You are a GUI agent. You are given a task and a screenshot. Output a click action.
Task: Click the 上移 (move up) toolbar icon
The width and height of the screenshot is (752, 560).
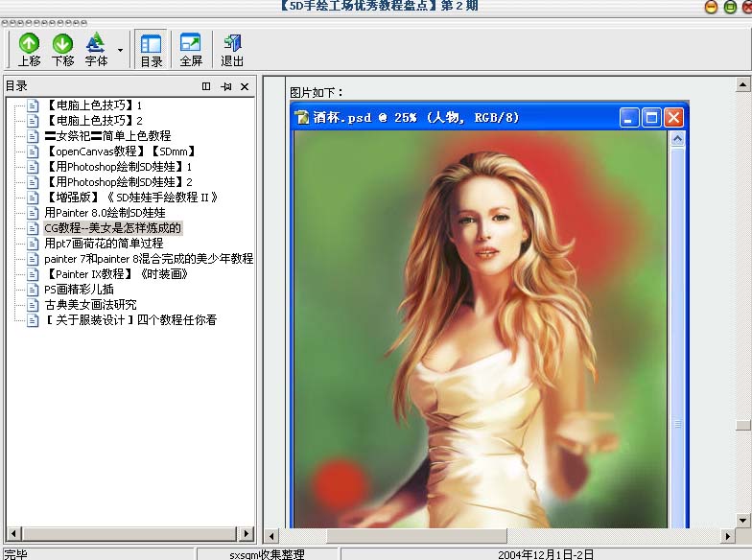pos(29,50)
